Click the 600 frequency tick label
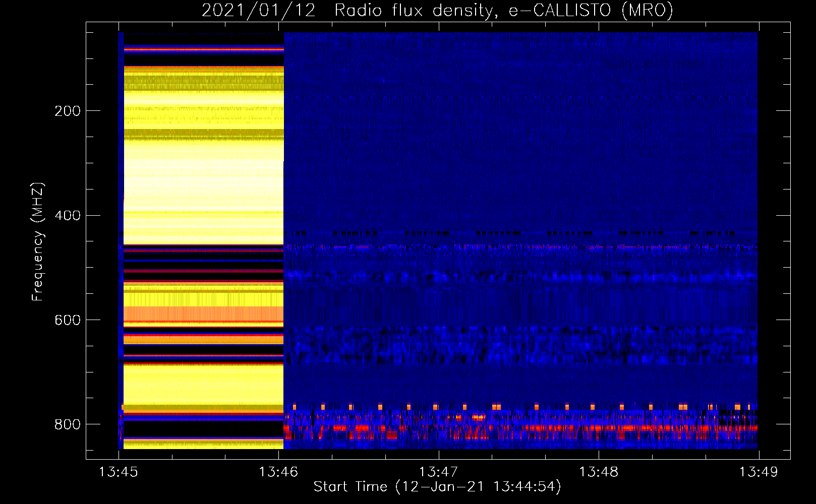This screenshot has height=504, width=816. point(68,321)
